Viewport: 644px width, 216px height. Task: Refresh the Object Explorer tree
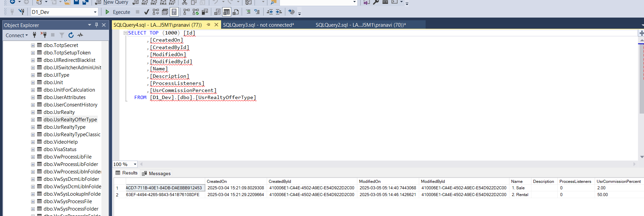(71, 35)
